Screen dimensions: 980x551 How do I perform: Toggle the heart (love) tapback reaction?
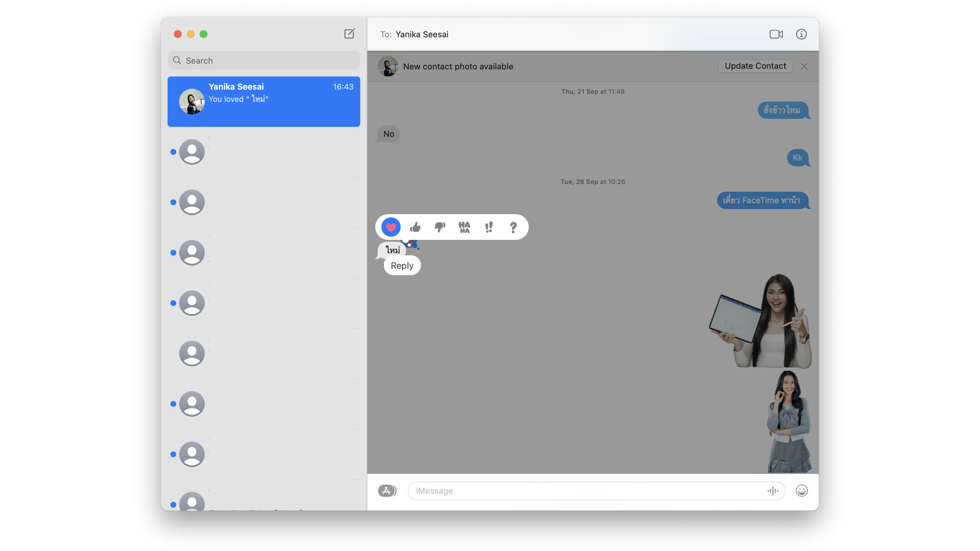pos(390,227)
